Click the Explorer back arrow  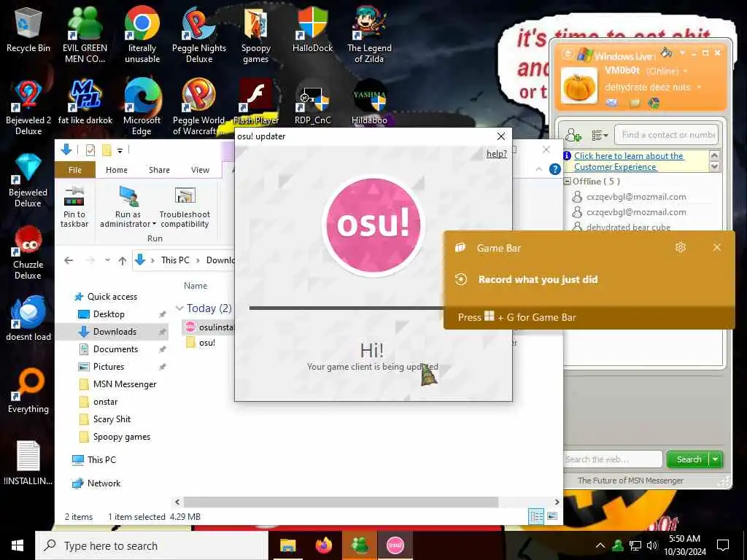coord(69,260)
